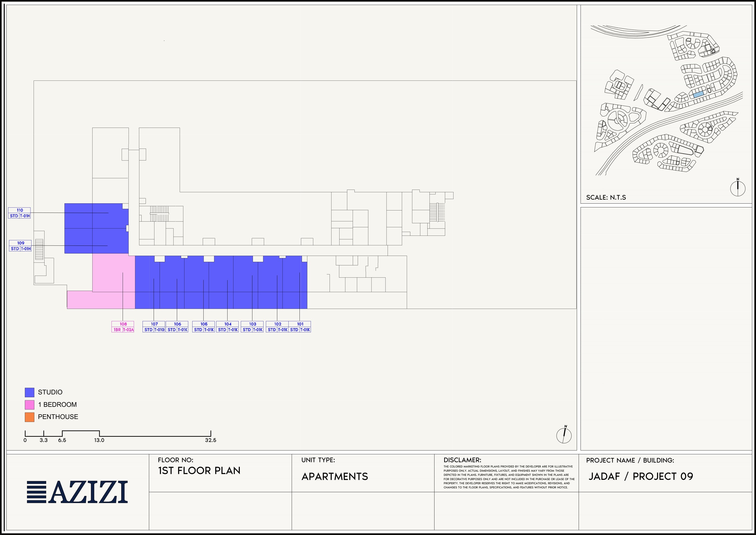
Task: Click the T-02A code under unit 108
Action: coord(129,330)
